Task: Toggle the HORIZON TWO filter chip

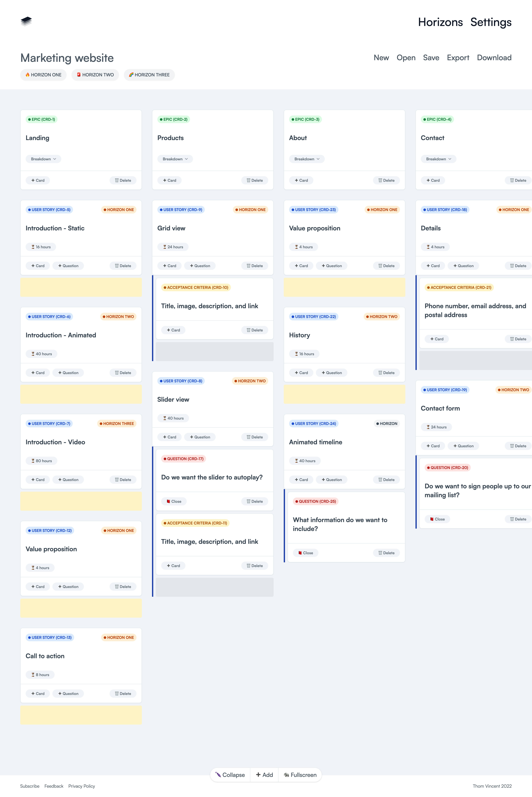Action: (x=95, y=75)
